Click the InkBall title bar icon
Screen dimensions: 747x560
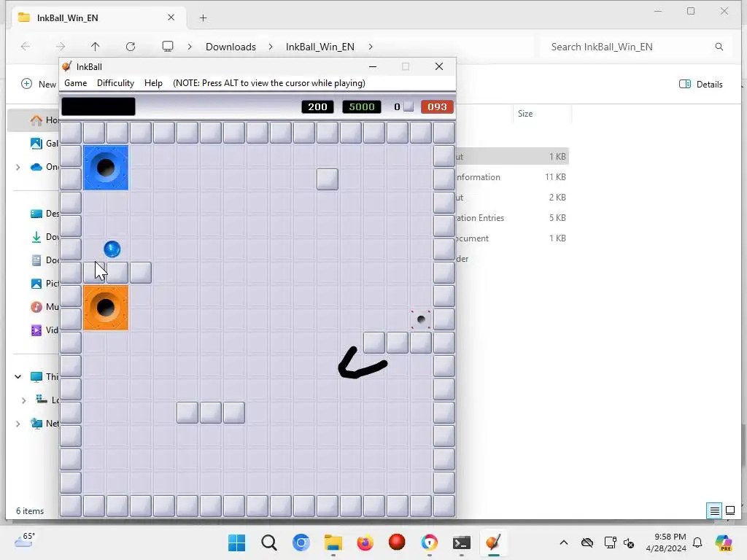(67, 66)
